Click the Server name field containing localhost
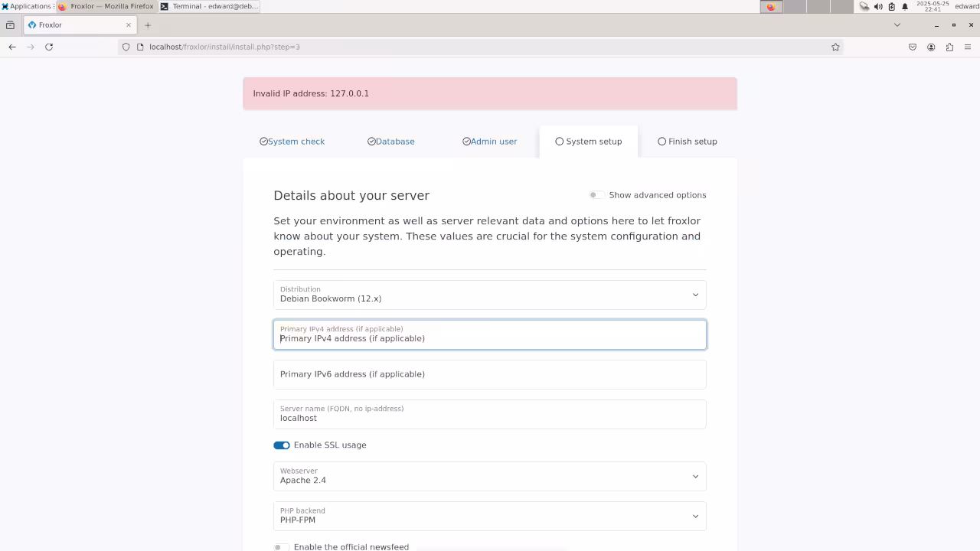The image size is (980, 551). tap(490, 414)
